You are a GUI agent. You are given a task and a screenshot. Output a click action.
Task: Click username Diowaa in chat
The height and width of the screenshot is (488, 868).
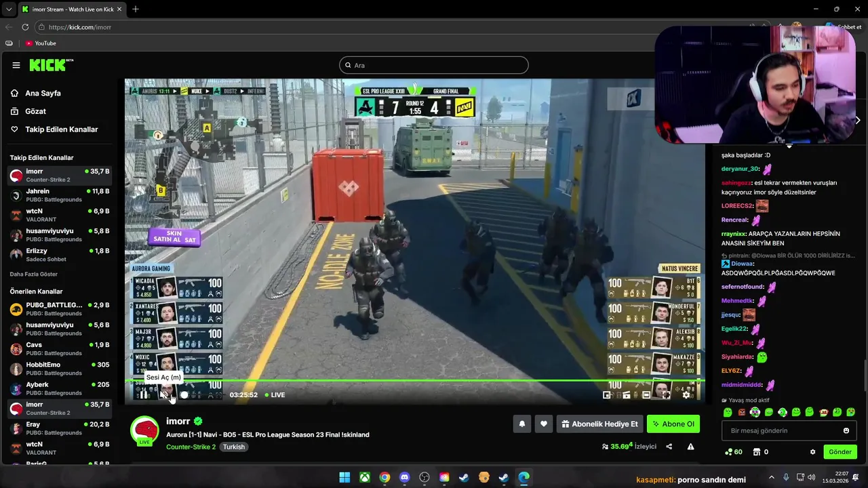(x=742, y=264)
